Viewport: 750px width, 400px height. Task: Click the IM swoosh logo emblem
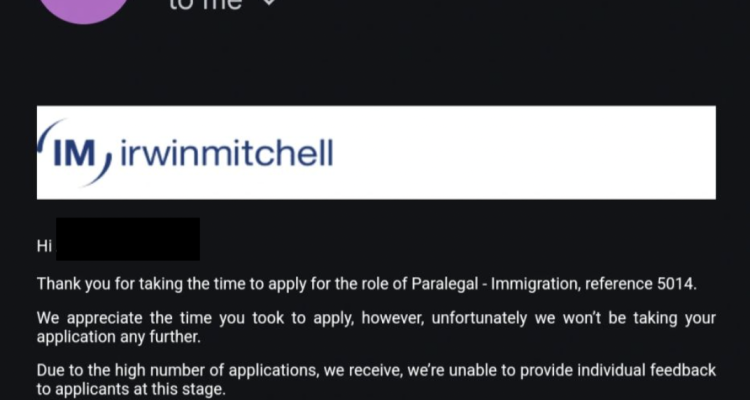[75, 153]
